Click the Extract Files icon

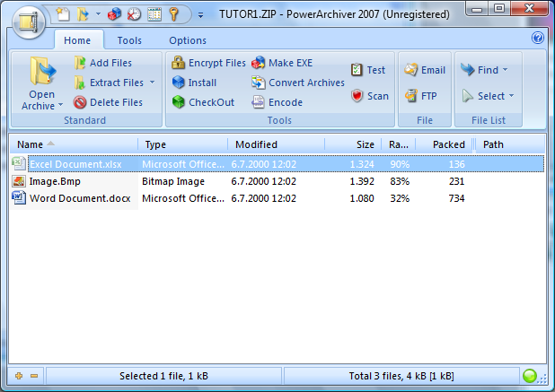(80, 83)
